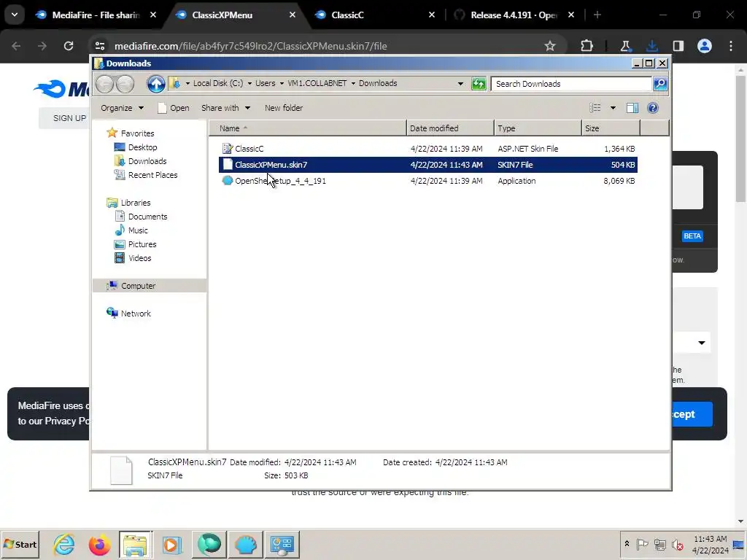This screenshot has width=747, height=560.
Task: Click MediaFire SIGN UP button
Action: pos(69,118)
